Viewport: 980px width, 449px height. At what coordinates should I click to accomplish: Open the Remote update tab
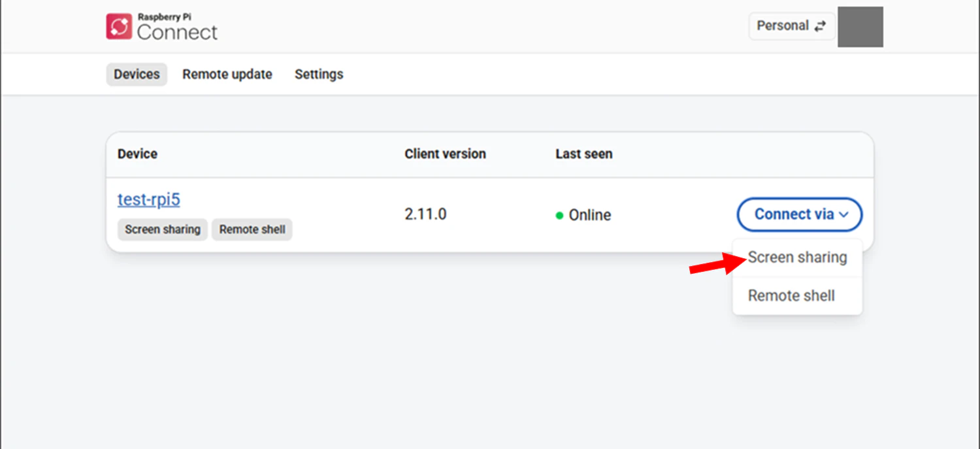click(x=227, y=75)
